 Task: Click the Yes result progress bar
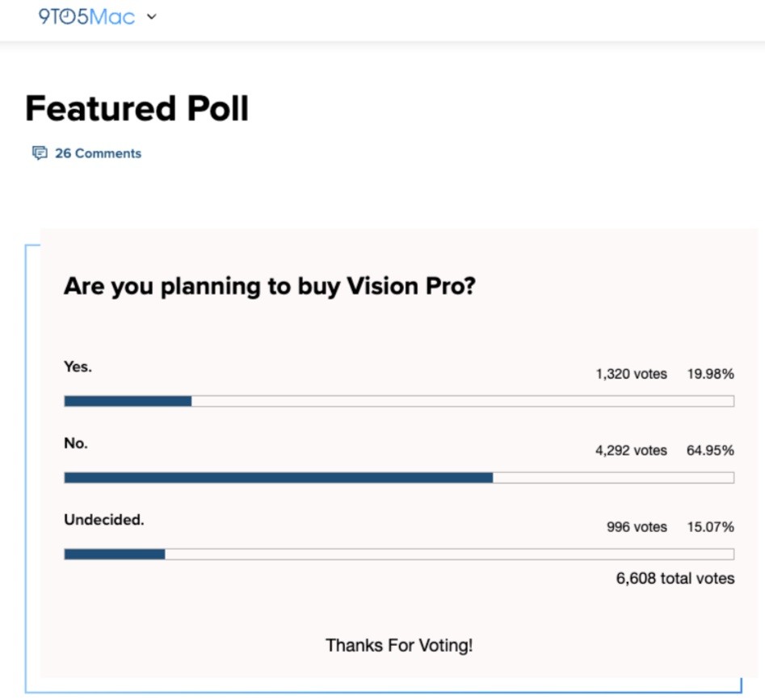pos(398,401)
